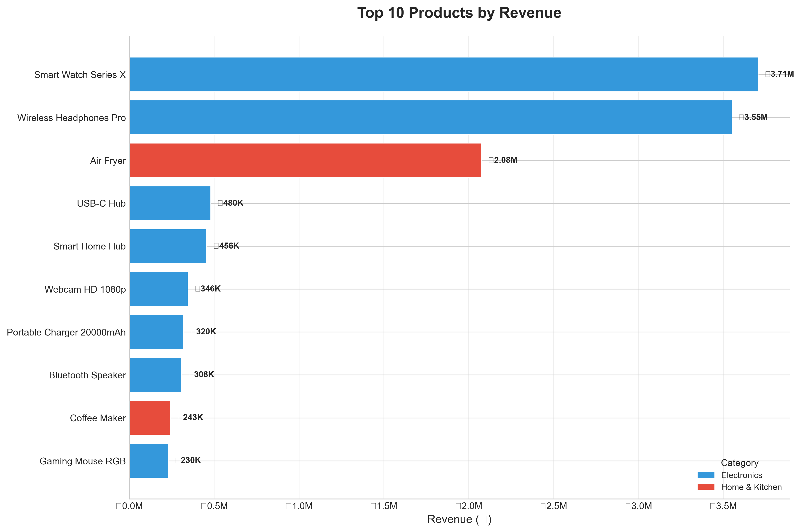Click the Bluetooth Speaker bar
This screenshot has width=801, height=532.
155,375
